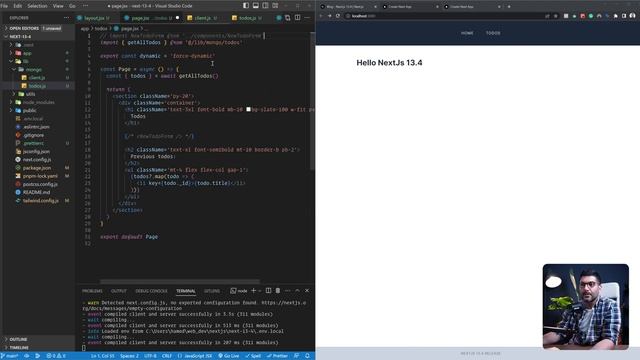Open the Customize Layout icon
Screen dimensions: 640x360
(x=276, y=6)
